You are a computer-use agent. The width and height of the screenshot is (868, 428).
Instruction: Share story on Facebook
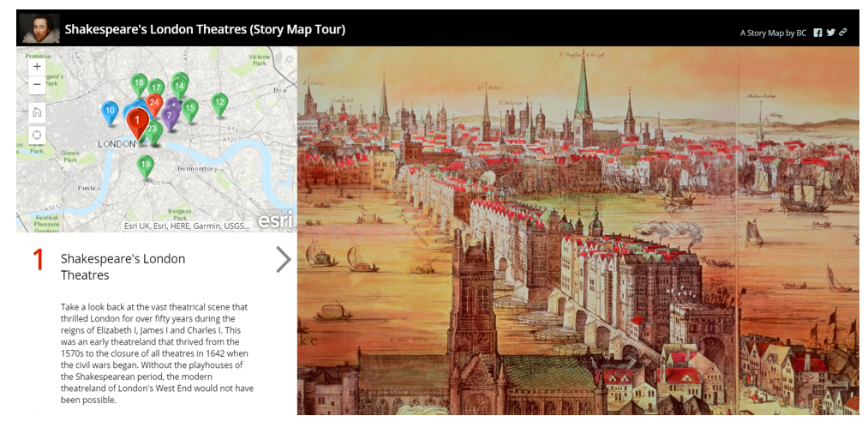pyautogui.click(x=817, y=33)
